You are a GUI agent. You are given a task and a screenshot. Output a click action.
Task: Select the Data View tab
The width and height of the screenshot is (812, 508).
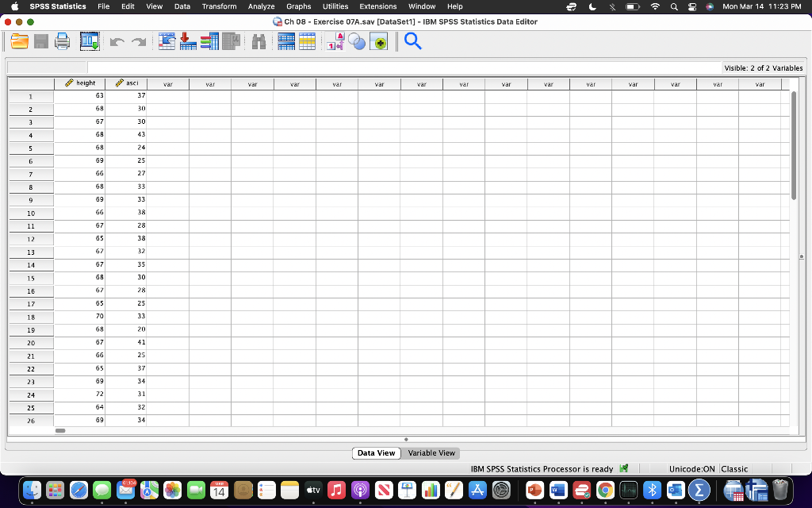(376, 452)
